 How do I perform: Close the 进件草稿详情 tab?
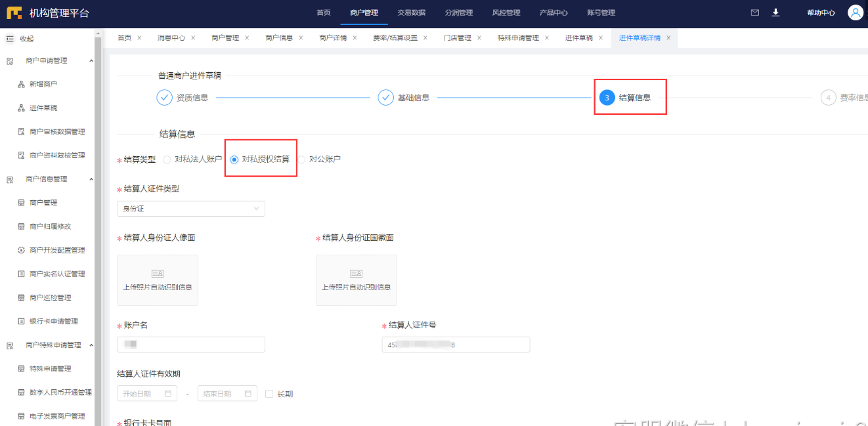click(668, 38)
